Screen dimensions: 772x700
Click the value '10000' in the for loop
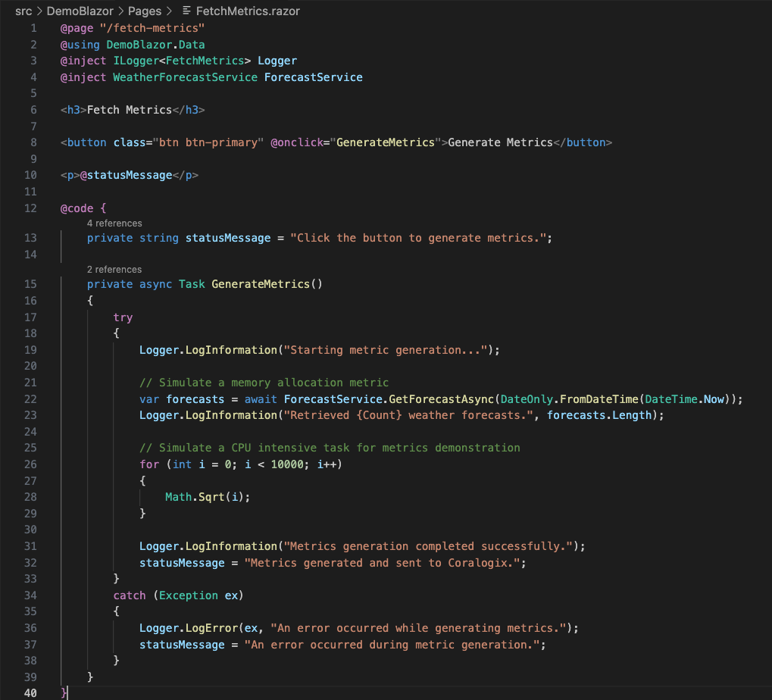click(287, 464)
